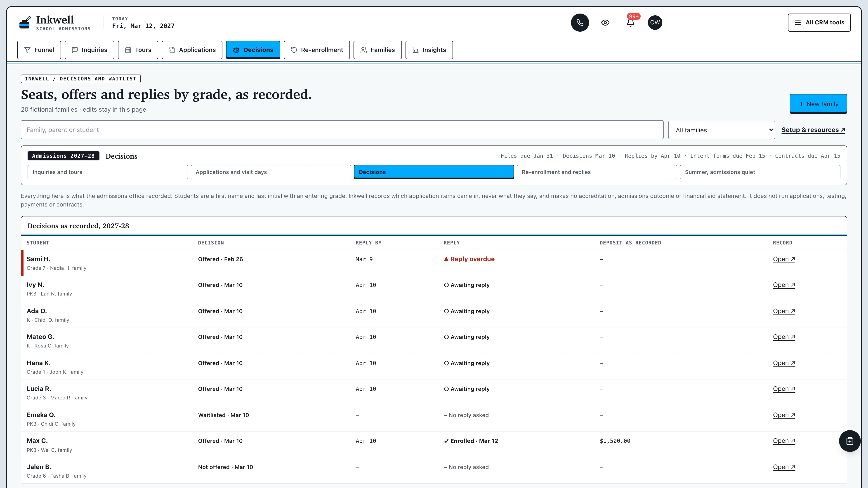The width and height of the screenshot is (868, 488).
Task: Switch to the Tours tab
Action: 138,50
